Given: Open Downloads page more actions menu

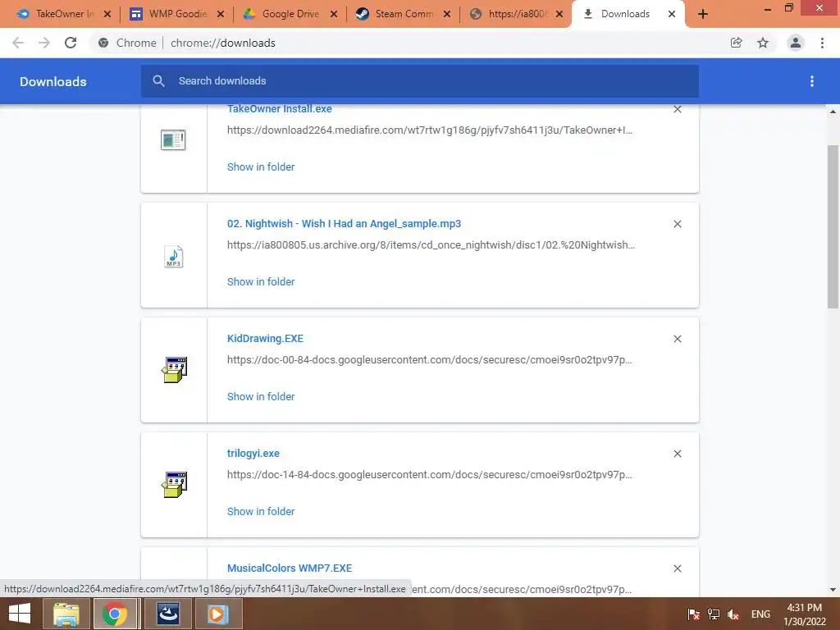Looking at the screenshot, I should [x=812, y=81].
